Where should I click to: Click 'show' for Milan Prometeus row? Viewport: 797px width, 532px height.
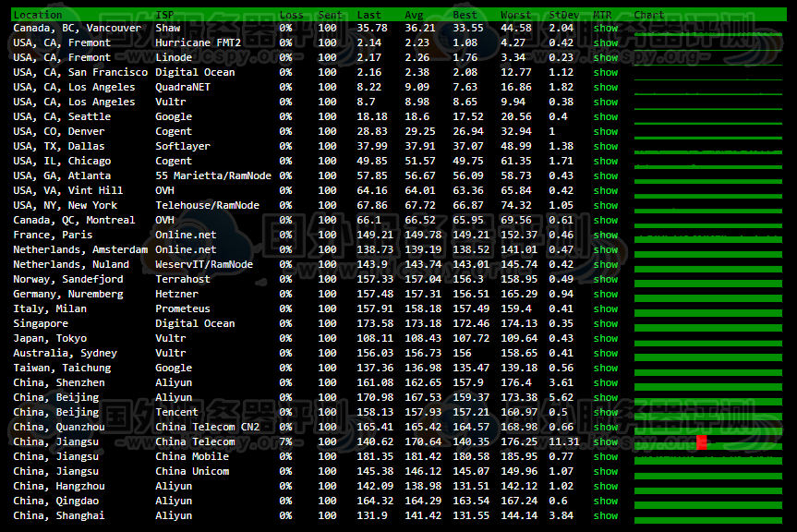tap(606, 308)
